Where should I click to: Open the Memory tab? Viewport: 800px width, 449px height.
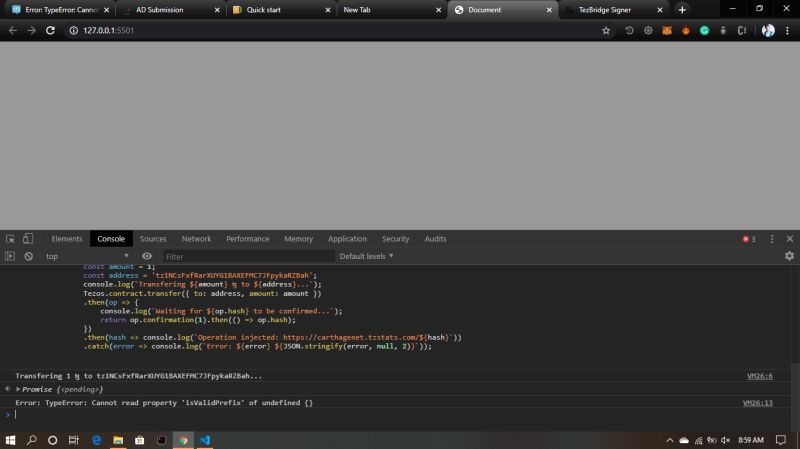pyautogui.click(x=298, y=239)
